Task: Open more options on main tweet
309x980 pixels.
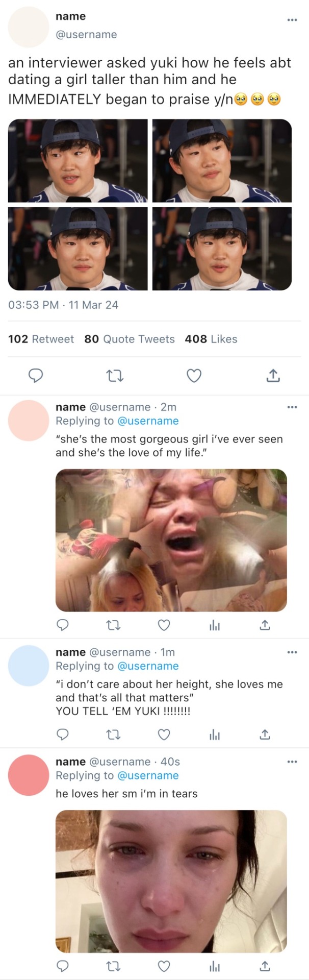Action: click(x=292, y=20)
